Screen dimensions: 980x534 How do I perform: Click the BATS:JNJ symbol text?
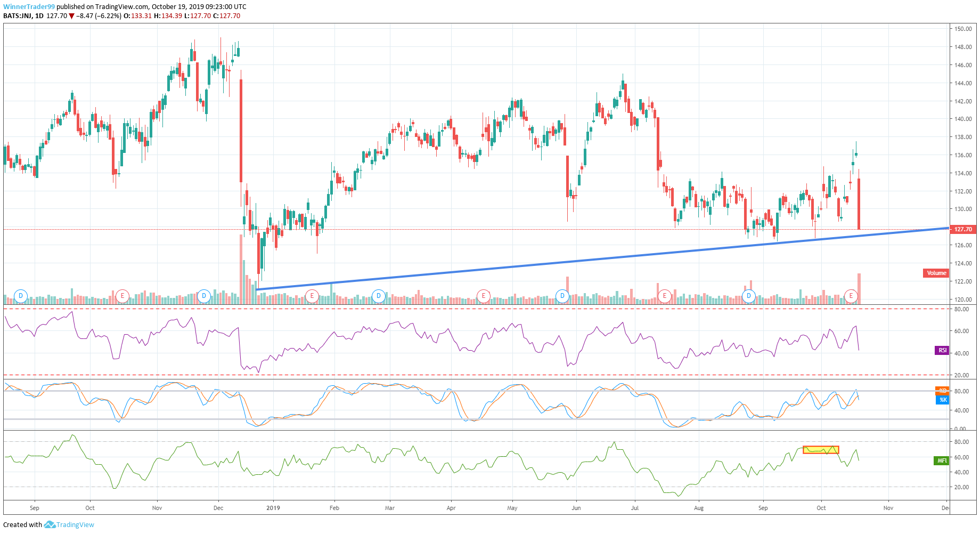click(x=17, y=16)
